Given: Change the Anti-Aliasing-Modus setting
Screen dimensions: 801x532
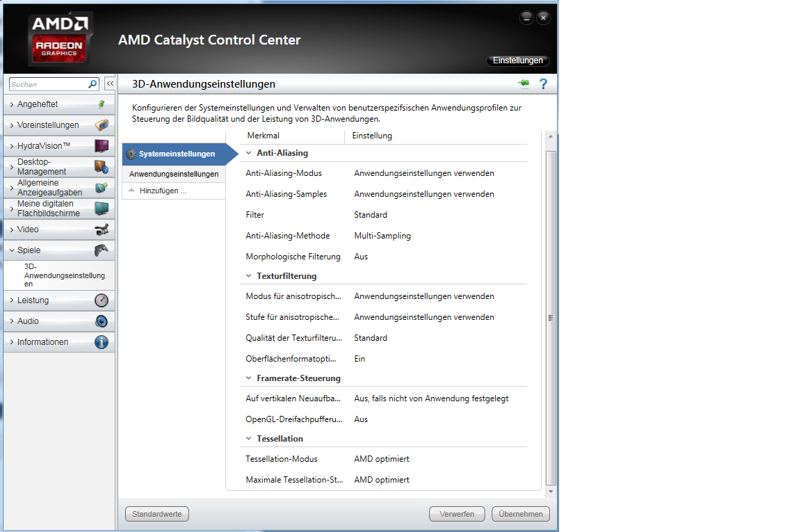Looking at the screenshot, I should click(424, 173).
